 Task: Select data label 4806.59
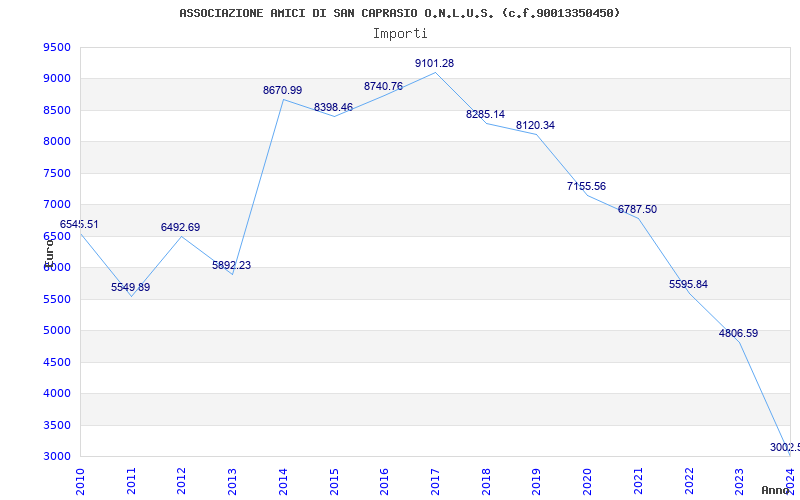pos(738,334)
